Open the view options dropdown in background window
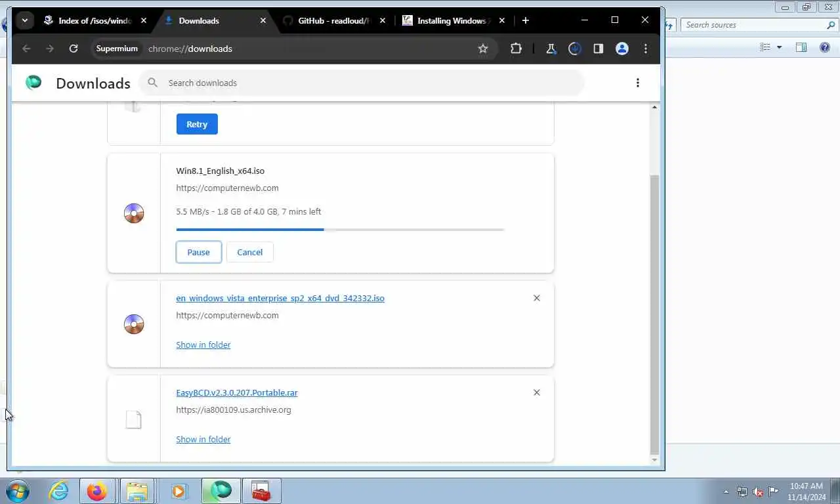This screenshot has width=840, height=504. (780, 47)
